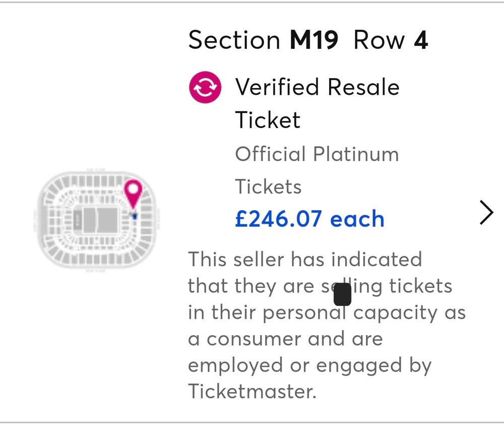Click the "employed or engaged by" line
Screen dimensions: 504x424
click(x=309, y=365)
